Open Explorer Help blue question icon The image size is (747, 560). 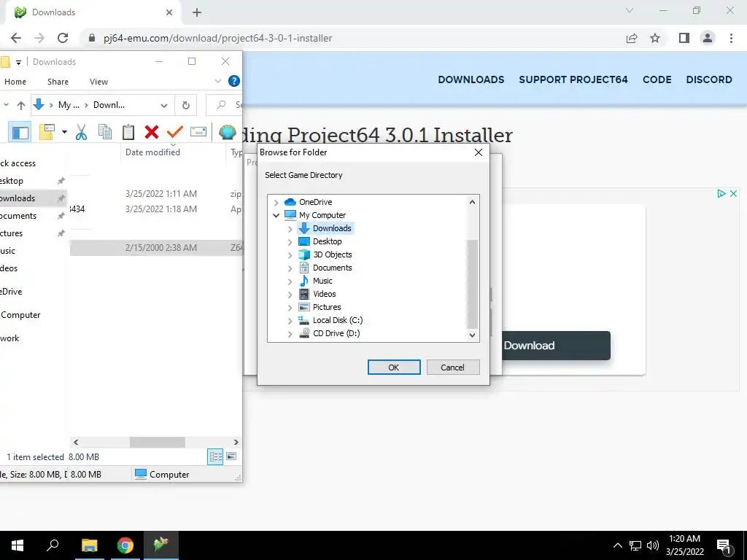coord(234,81)
